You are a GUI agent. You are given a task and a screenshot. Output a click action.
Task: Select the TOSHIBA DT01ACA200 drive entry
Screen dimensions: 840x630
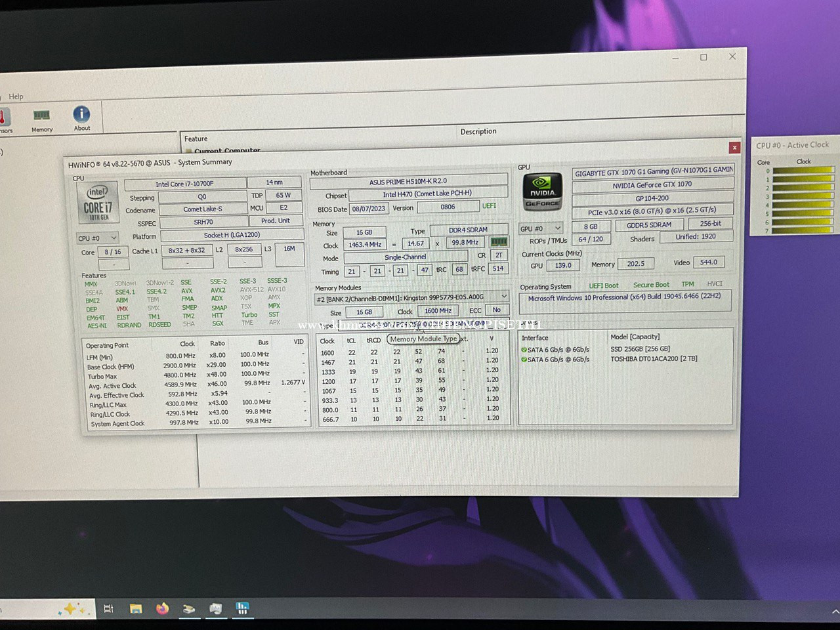click(654, 359)
